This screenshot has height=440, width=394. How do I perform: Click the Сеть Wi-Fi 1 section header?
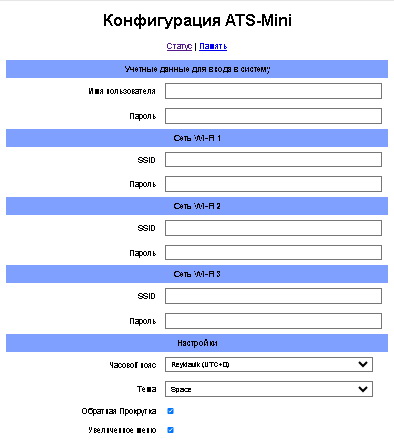(x=197, y=138)
